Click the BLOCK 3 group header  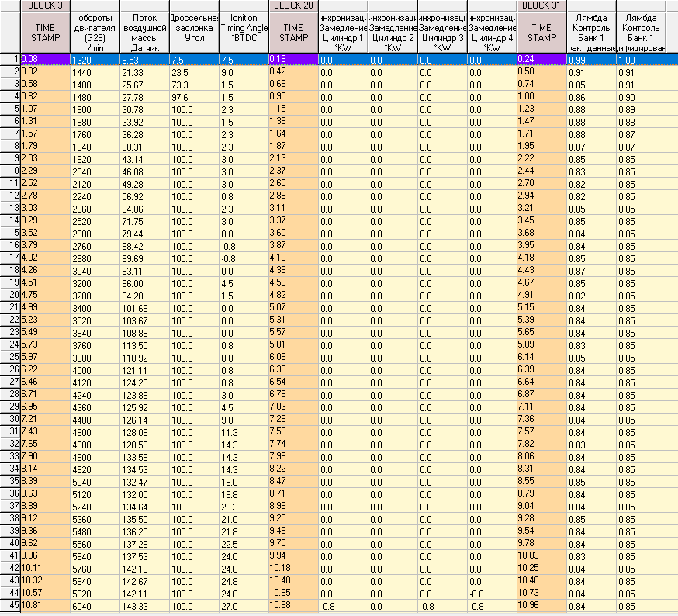pyautogui.click(x=43, y=5)
